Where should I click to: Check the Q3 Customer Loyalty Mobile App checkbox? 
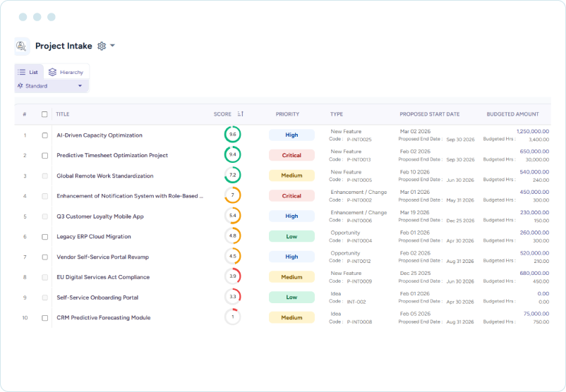tap(44, 216)
